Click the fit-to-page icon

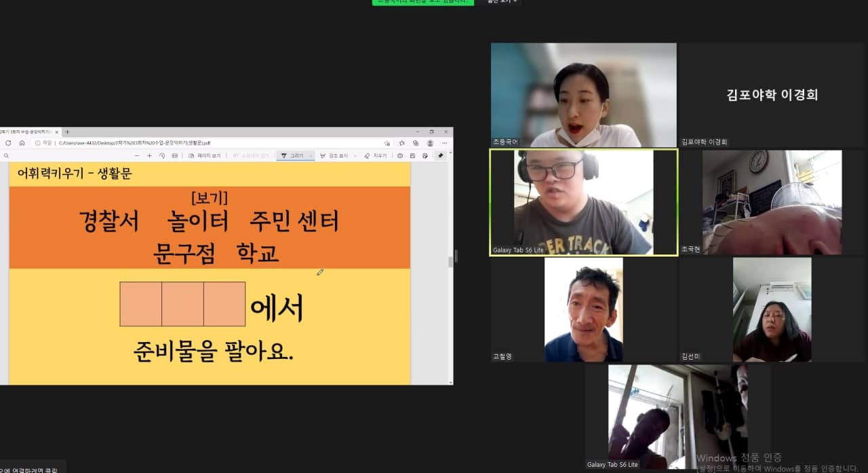[x=174, y=155]
